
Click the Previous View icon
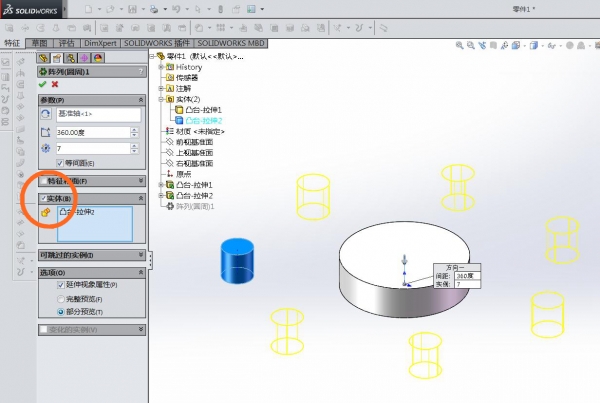coord(482,46)
